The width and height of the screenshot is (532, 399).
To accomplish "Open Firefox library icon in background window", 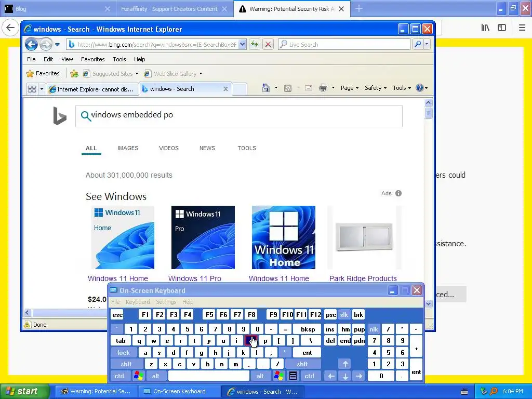I will [486, 28].
